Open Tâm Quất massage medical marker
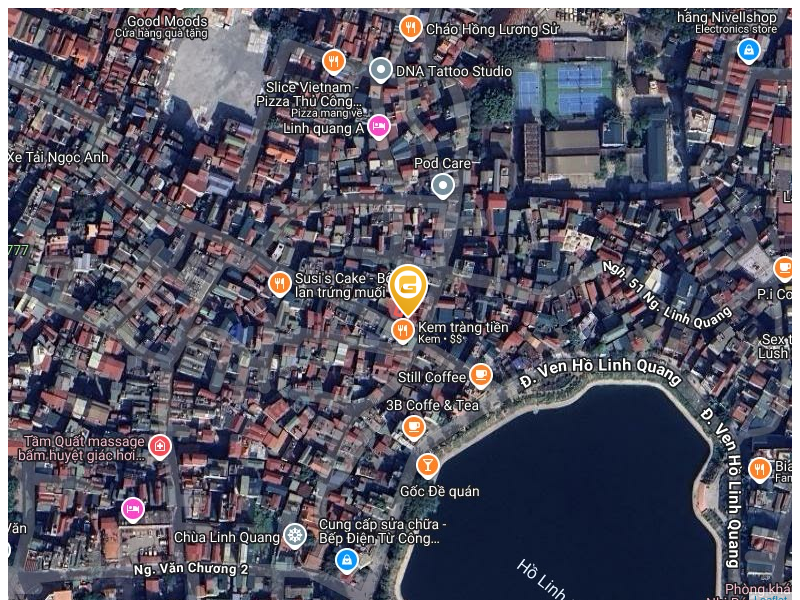This screenshot has width=800, height=600. point(160,447)
